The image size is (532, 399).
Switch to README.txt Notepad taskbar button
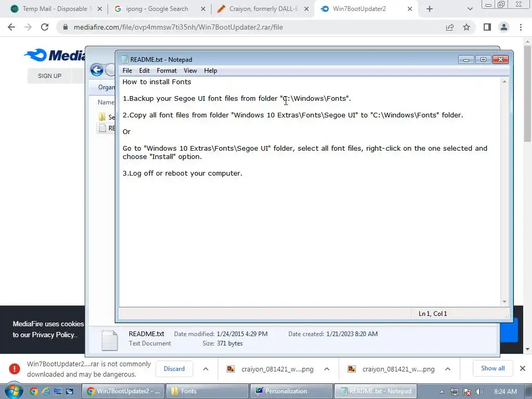[x=376, y=391]
